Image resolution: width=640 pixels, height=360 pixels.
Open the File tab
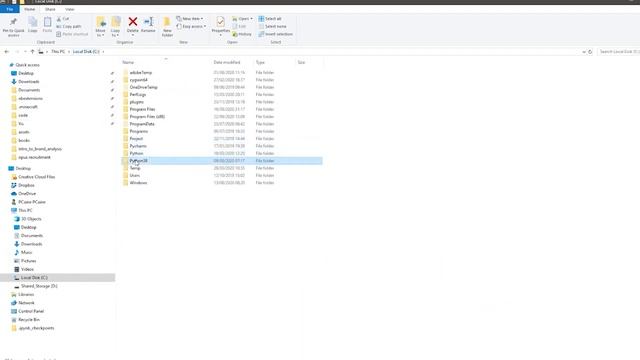click(x=10, y=9)
